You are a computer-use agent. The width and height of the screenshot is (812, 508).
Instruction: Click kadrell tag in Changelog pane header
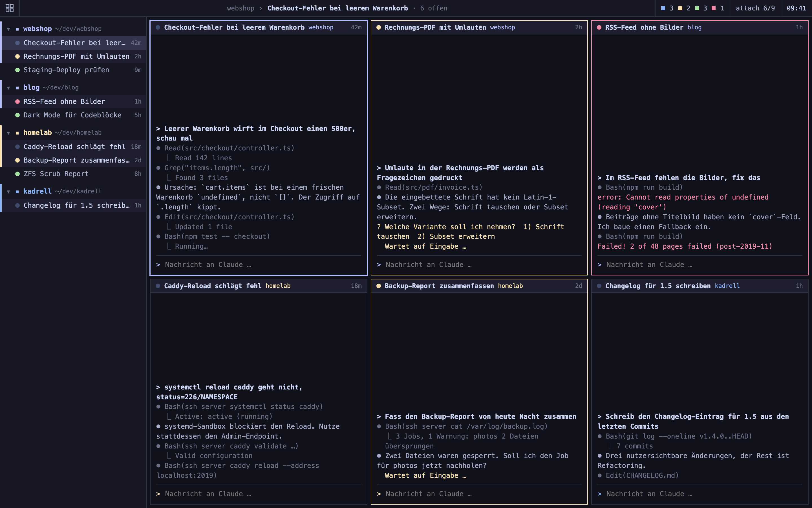click(727, 286)
